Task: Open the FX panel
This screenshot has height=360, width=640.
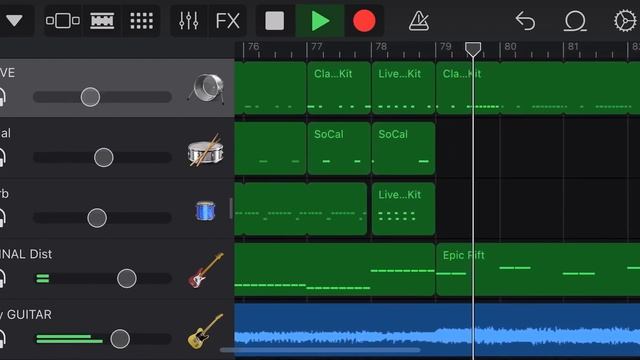Action: click(227, 20)
